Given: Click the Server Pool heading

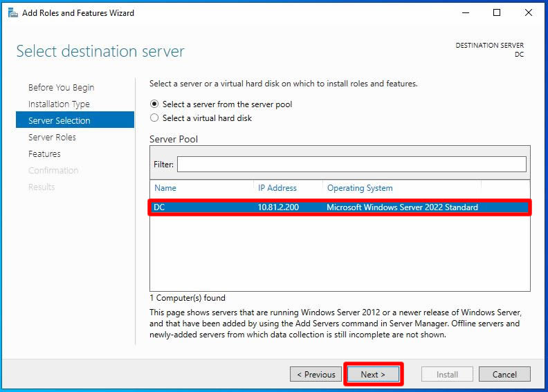Looking at the screenshot, I should (174, 139).
